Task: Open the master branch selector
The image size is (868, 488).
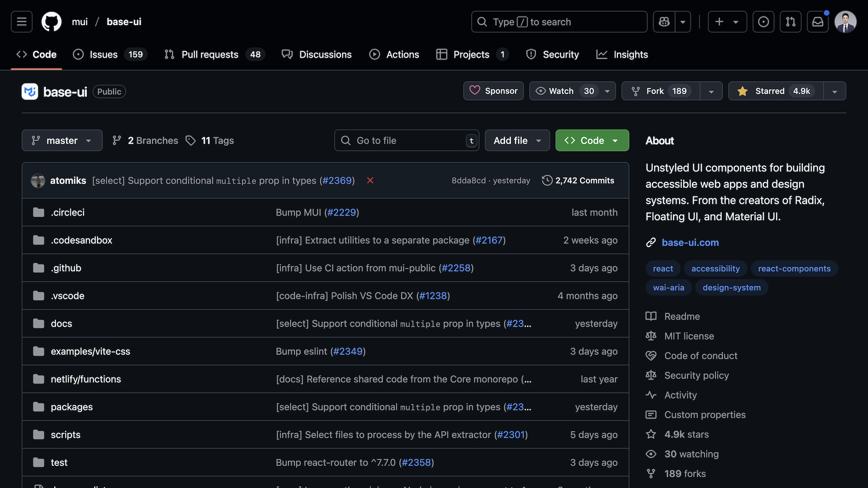Action: point(62,141)
